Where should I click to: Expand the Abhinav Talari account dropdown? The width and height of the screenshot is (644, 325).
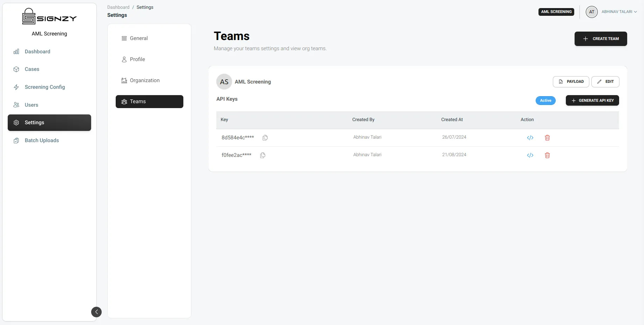pyautogui.click(x=619, y=12)
